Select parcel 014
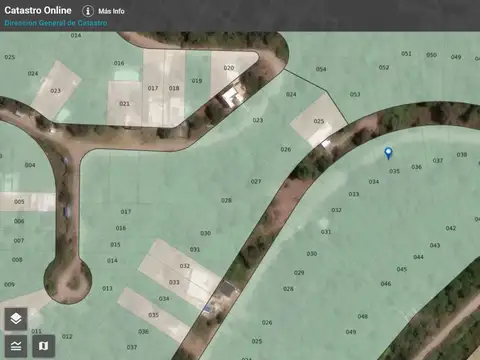Screen dimensions: 480x360 click(112, 260)
